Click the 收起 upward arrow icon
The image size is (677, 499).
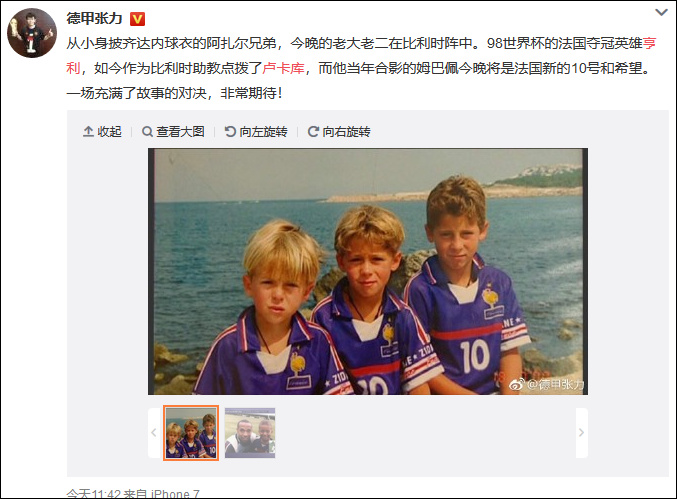coord(88,132)
